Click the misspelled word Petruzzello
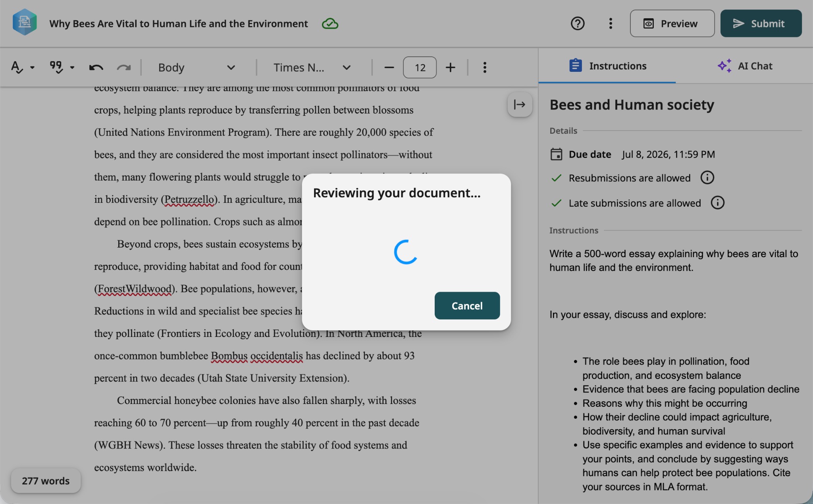Image resolution: width=813 pixels, height=504 pixels. click(189, 199)
